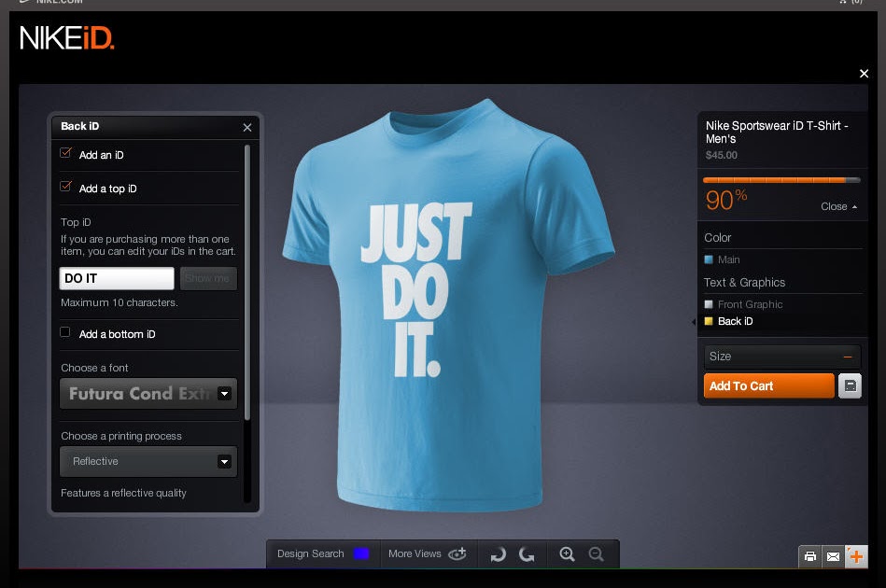Close the NIKEiD customizer overlay
This screenshot has height=588, width=886.
point(864,74)
